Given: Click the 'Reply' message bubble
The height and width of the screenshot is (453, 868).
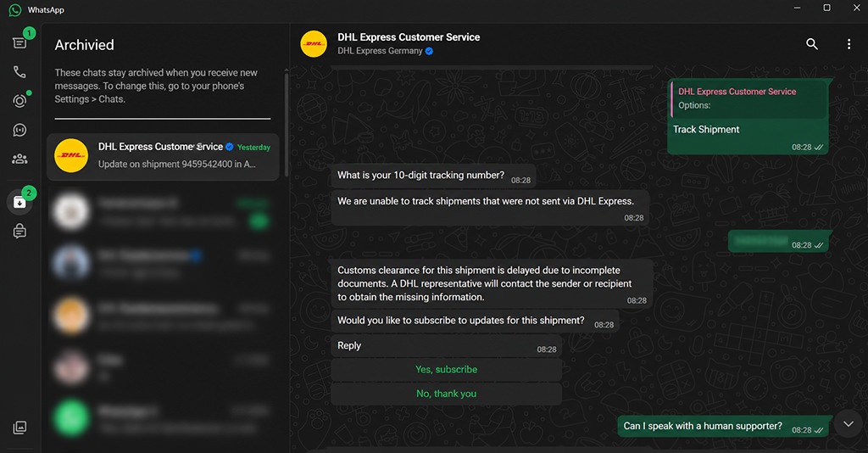Looking at the screenshot, I should point(446,346).
